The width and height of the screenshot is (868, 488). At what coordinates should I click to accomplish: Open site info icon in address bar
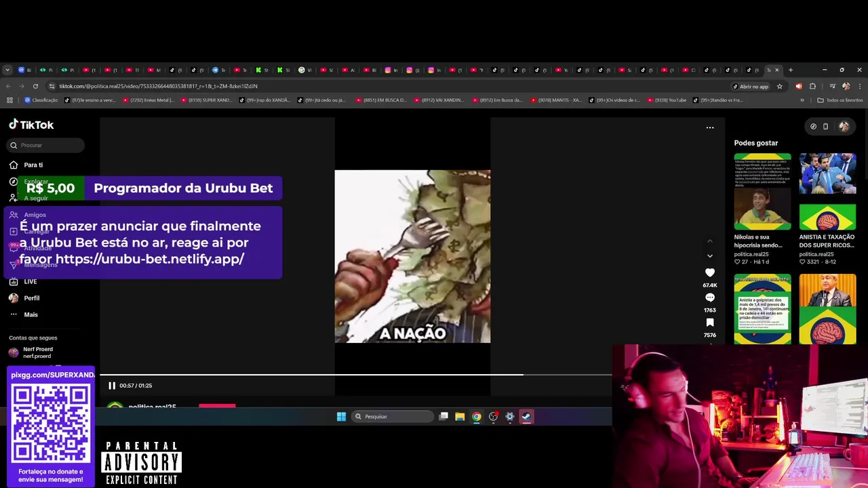[x=52, y=86]
